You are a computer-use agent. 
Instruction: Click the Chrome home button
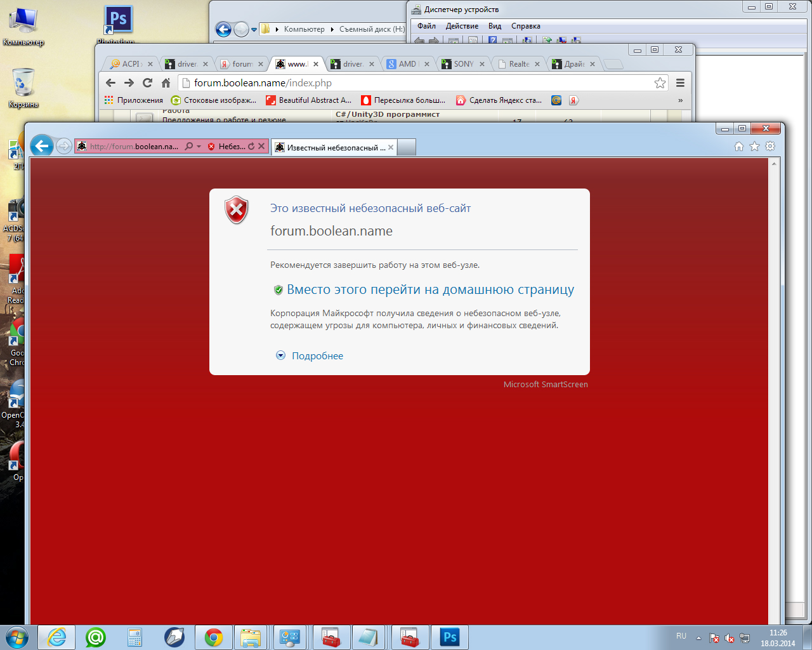pos(166,83)
